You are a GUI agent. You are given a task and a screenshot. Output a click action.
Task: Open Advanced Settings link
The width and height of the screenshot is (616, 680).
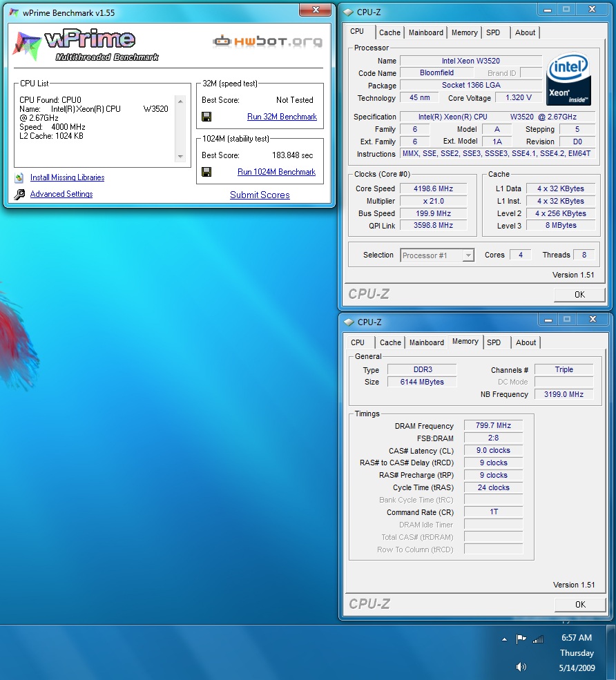point(61,194)
